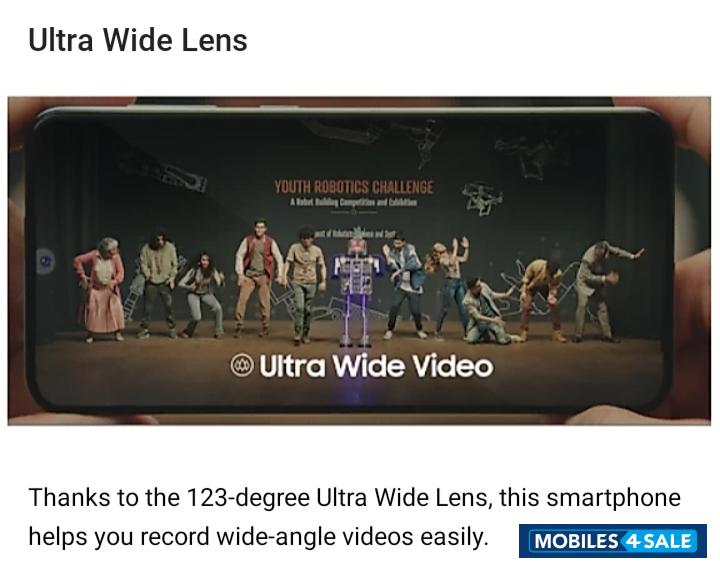Click the woman raising both hands

(x=450, y=285)
